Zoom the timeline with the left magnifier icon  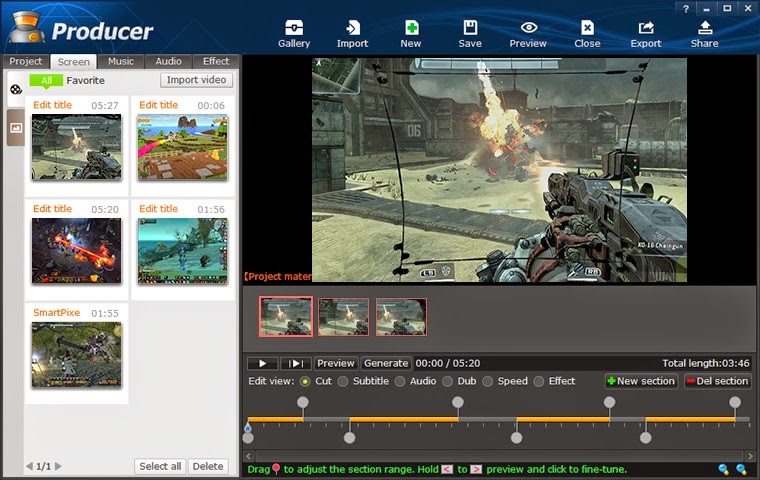(724, 469)
